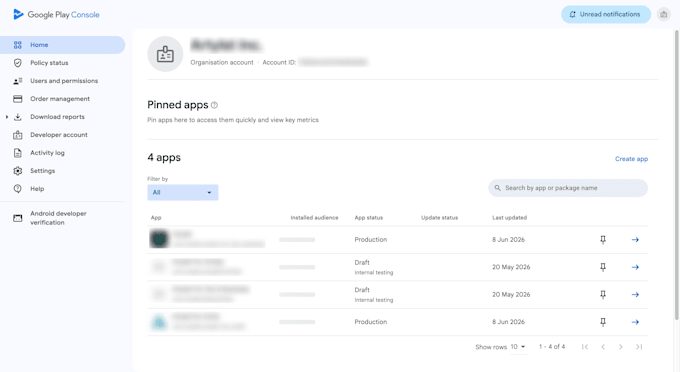Click the Home grid icon
The image size is (680, 372).
coord(17,45)
